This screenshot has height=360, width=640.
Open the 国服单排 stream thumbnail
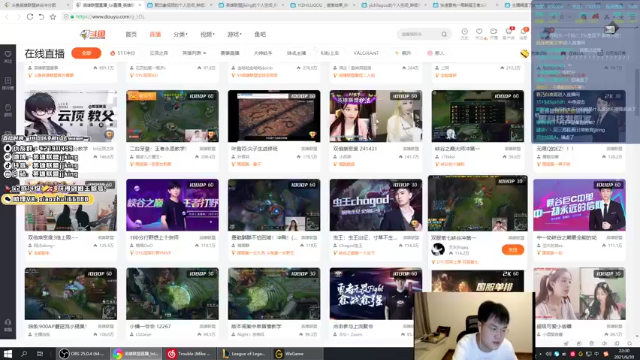point(478,281)
